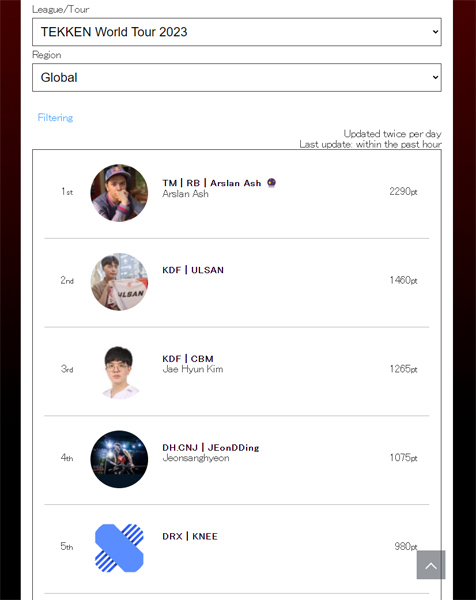
Task: Open TM | RB | Arslan Ash player name
Action: pos(212,183)
